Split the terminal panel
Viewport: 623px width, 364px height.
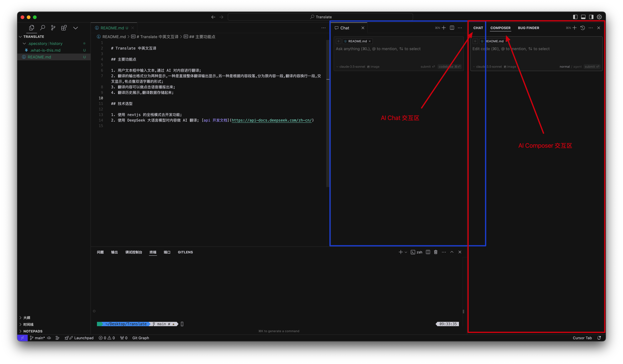[x=428, y=252]
